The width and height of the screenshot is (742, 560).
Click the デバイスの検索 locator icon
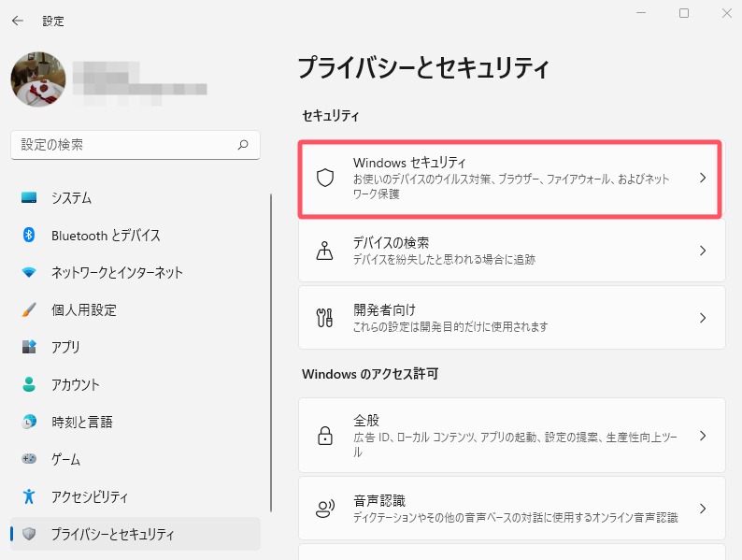pyautogui.click(x=324, y=251)
